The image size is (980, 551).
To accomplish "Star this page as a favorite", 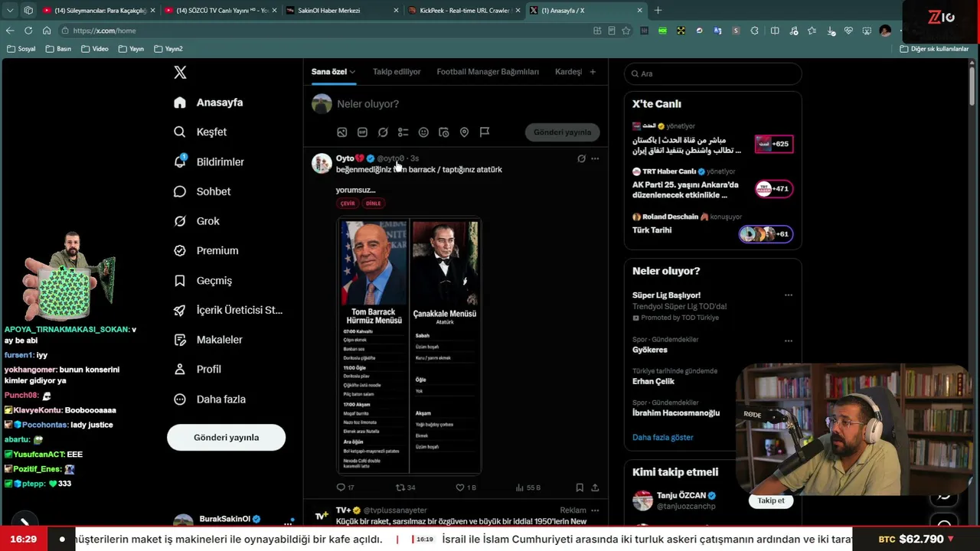I will click(626, 31).
